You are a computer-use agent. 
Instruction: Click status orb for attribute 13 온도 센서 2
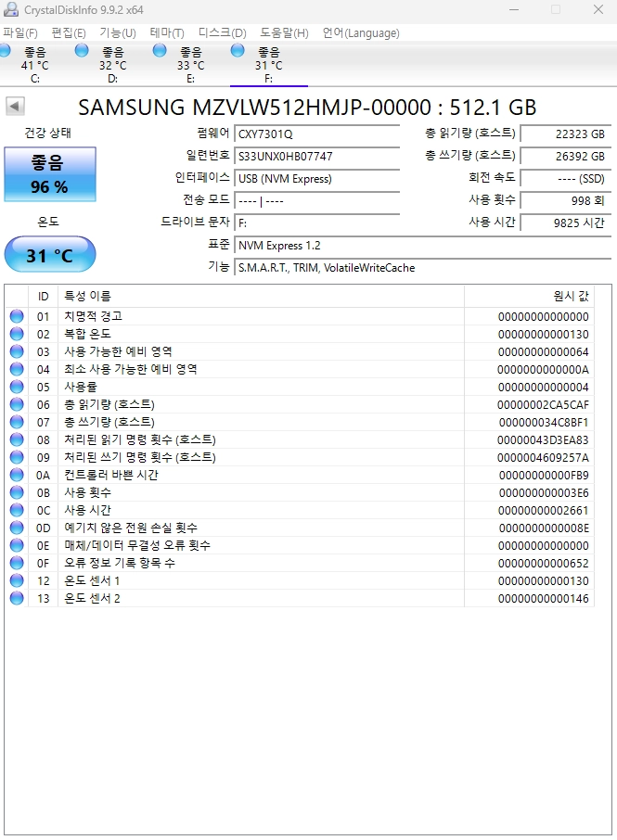coord(17,598)
